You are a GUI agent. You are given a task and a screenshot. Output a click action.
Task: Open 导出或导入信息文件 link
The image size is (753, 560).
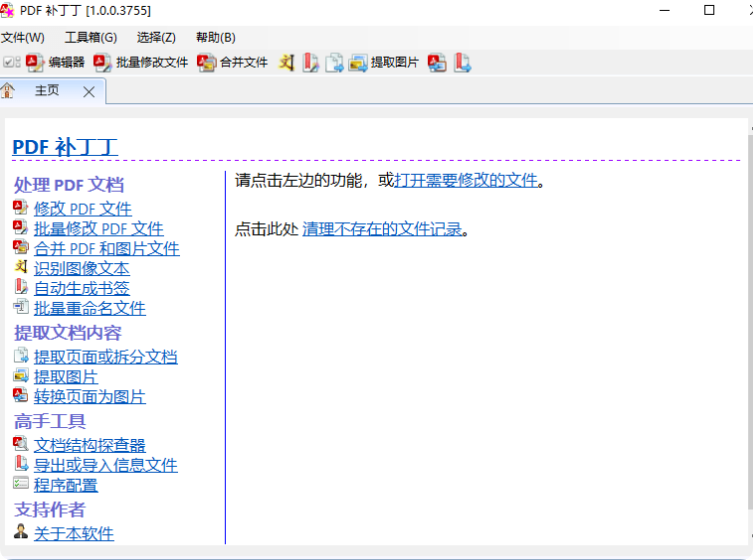pos(106,465)
